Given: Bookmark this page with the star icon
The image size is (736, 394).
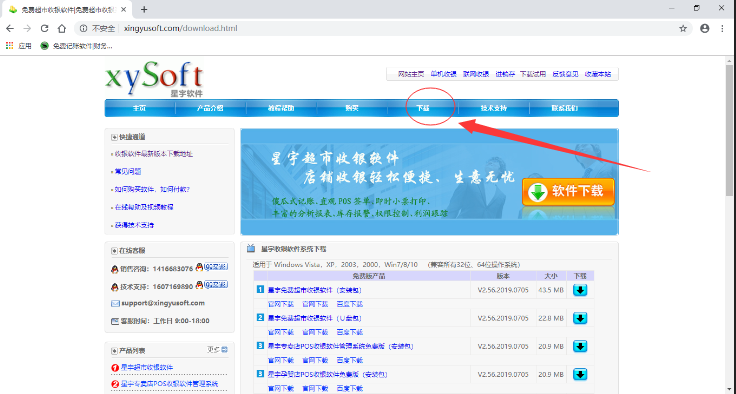Looking at the screenshot, I should coord(683,29).
